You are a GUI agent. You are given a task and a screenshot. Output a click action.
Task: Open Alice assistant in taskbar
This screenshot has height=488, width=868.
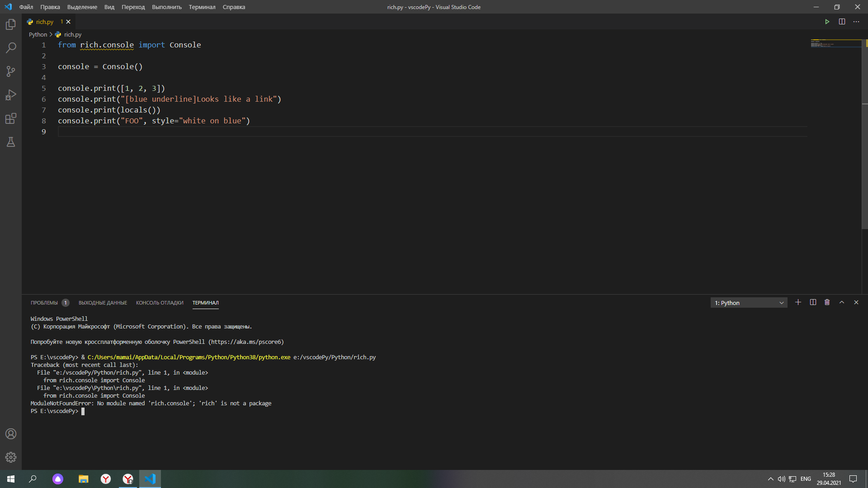click(58, 479)
